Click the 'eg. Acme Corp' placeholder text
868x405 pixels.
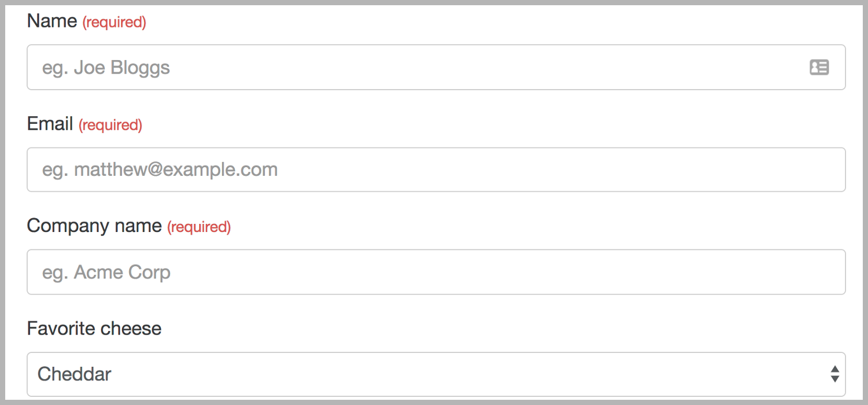click(106, 272)
